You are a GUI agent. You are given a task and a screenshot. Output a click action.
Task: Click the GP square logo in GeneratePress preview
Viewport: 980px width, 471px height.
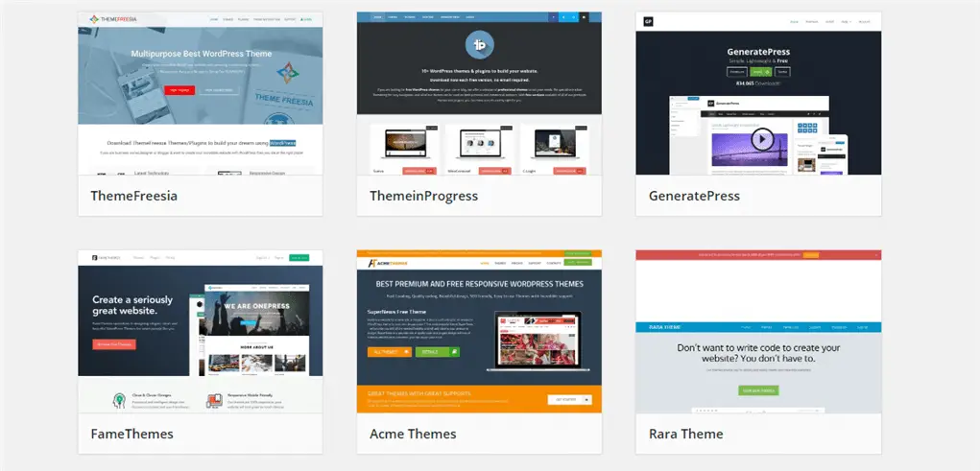648,22
